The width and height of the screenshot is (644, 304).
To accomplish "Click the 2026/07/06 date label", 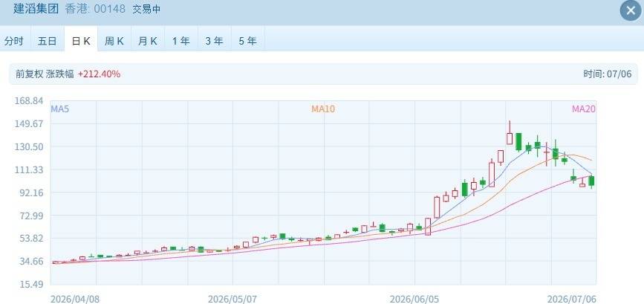I will [571, 299].
